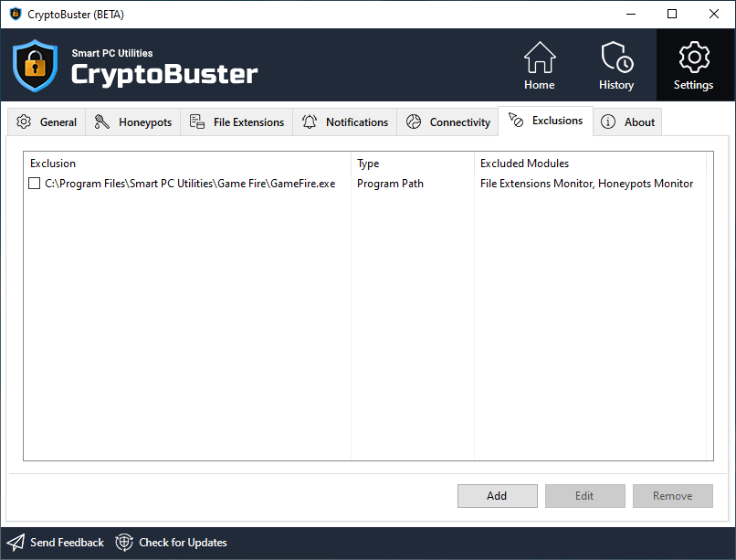The image size is (736, 560).
Task: Select the Exclusions tab label
Action: 557,121
